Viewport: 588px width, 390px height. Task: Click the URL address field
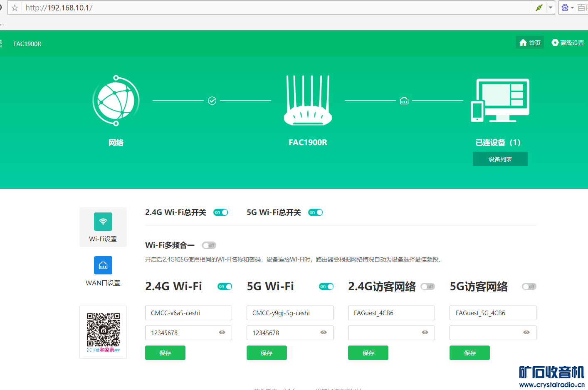pyautogui.click(x=277, y=8)
